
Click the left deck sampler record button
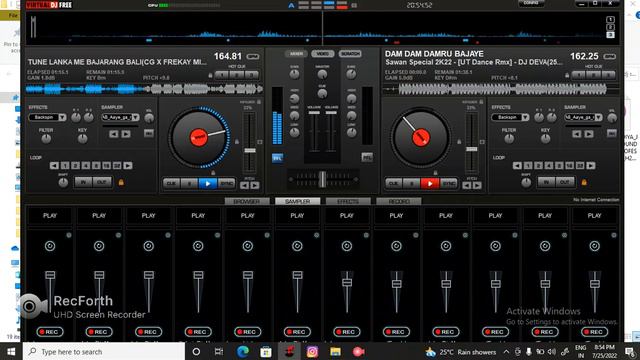tap(149, 133)
